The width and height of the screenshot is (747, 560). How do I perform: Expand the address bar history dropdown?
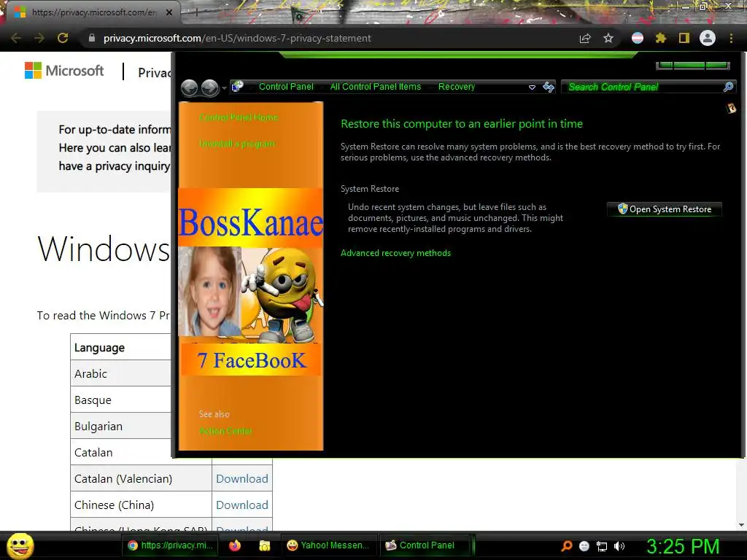pos(532,87)
